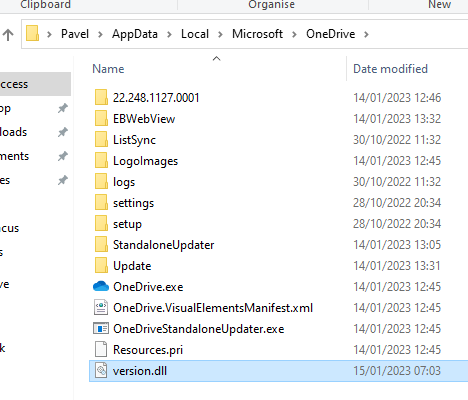The width and height of the screenshot is (468, 400).
Task: Select Pavel in the breadcrumb path
Action: point(75,34)
